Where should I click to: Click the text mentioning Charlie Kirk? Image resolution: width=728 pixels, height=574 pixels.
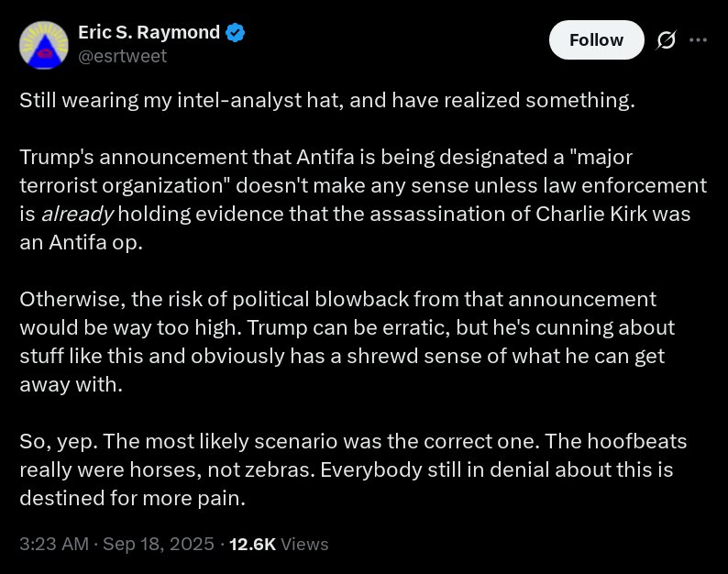click(591, 214)
